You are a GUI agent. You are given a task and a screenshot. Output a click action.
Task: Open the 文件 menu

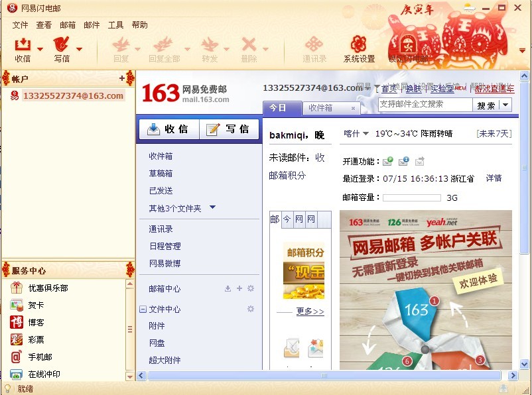pyautogui.click(x=20, y=25)
